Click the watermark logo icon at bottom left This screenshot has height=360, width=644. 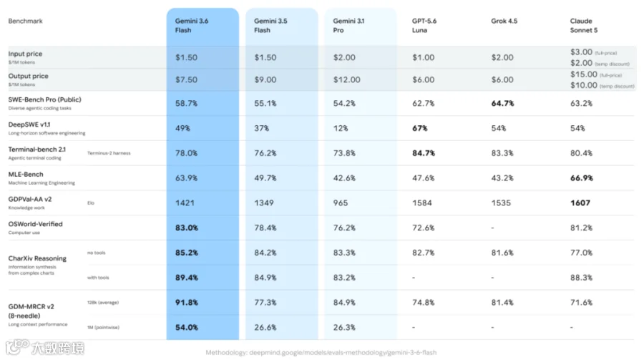(18, 347)
